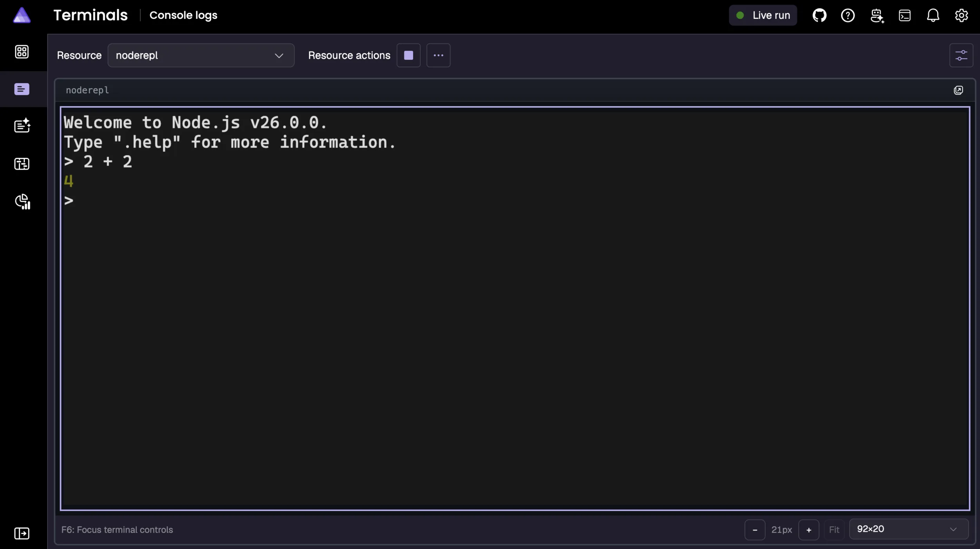Expand the terminal size dropdown 92×20
This screenshot has height=549, width=980.
tap(909, 529)
